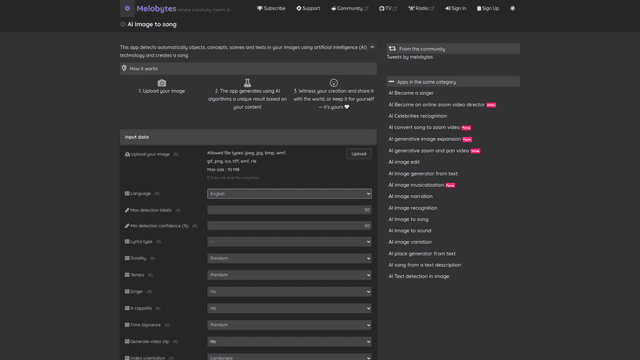
Task: Click the location pin icon in How it works
Action: coord(124,68)
